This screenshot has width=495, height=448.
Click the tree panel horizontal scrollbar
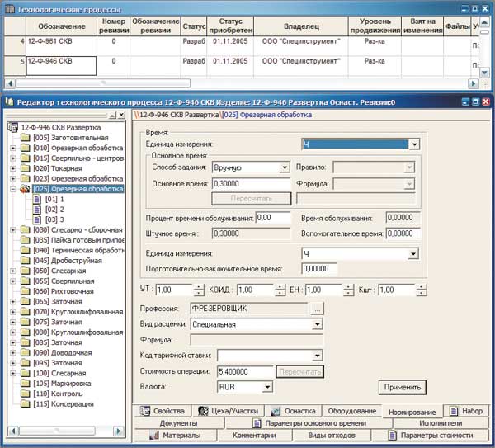[x=66, y=431]
